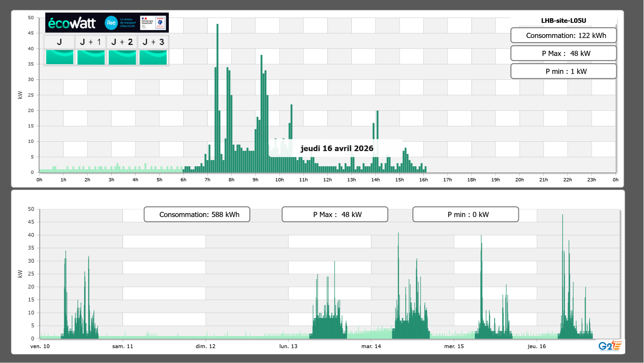Select the J + 3 day tab
This screenshot has width=644, height=363.
[153, 42]
